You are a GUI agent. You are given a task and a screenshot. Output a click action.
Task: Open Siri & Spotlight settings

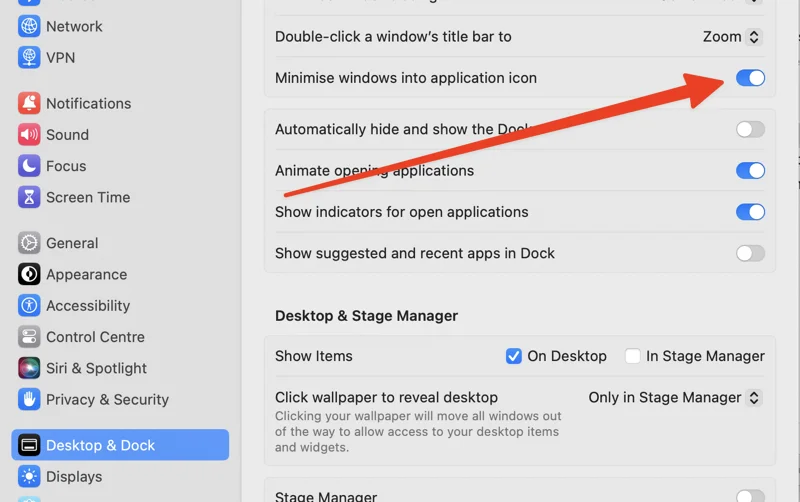click(x=96, y=368)
